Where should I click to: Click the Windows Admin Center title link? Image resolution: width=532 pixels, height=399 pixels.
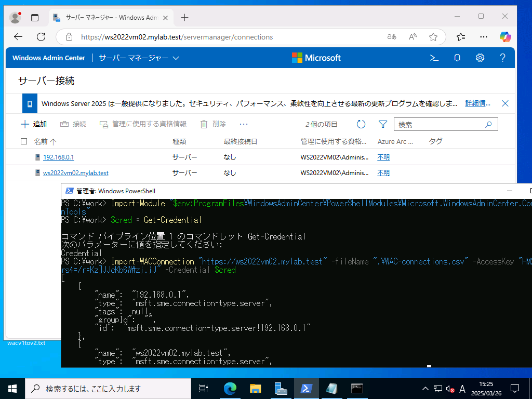point(49,58)
